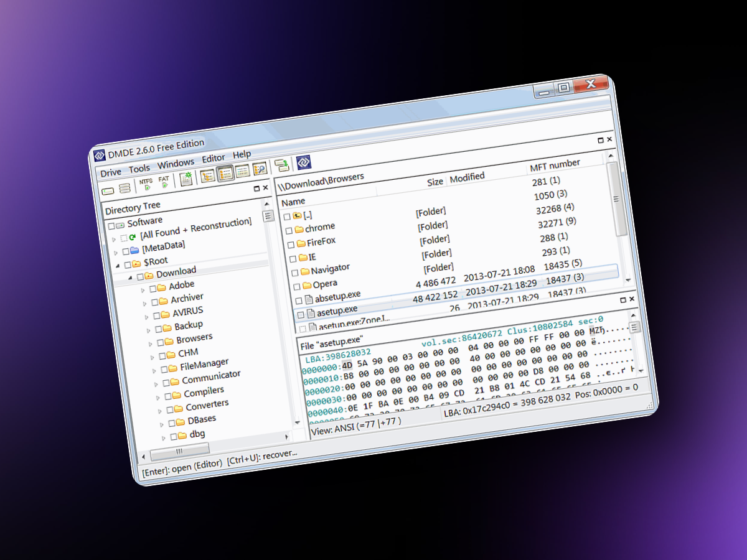Mark the absetup.exe file checkbox
747x560 pixels.
click(299, 300)
